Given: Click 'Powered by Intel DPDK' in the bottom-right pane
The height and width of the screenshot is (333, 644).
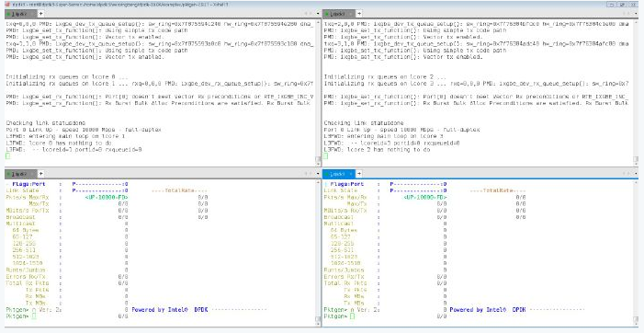Looking at the screenshot, I should pyautogui.click(x=488, y=310).
